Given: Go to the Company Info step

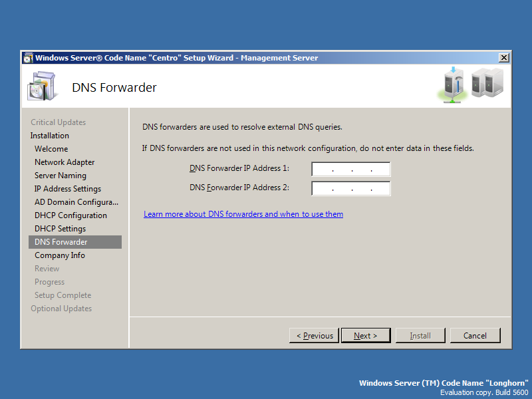Looking at the screenshot, I should point(60,255).
